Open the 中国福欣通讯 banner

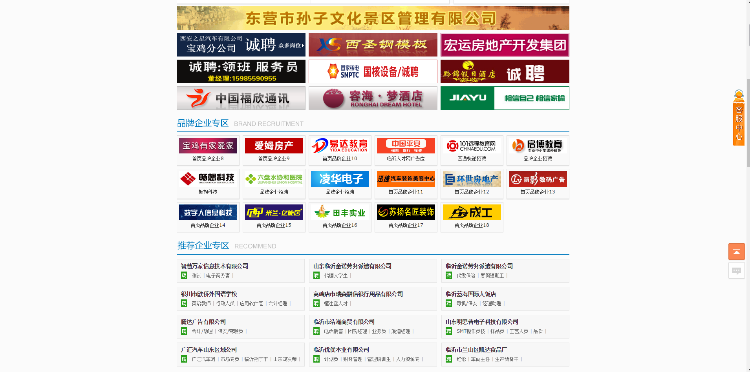241,98
